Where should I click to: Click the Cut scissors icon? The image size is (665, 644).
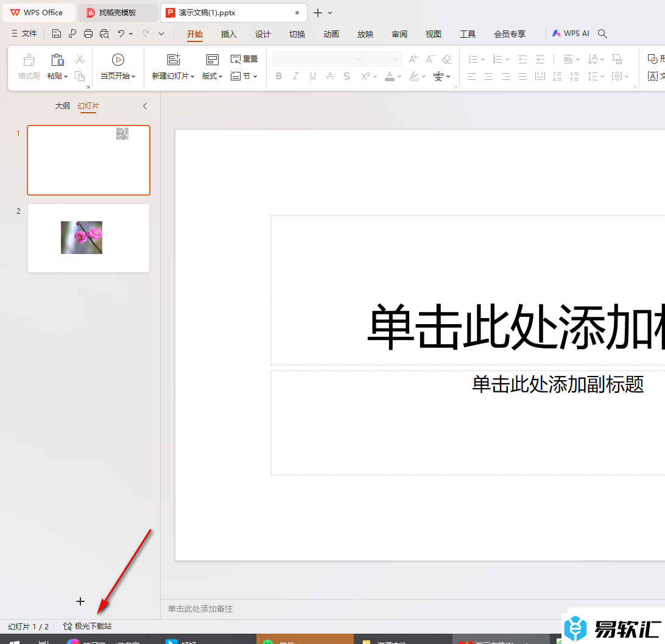click(x=80, y=59)
